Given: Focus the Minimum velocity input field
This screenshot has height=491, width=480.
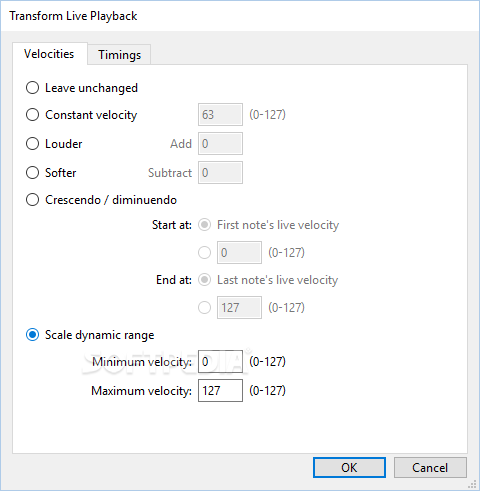Looking at the screenshot, I should [x=220, y=362].
